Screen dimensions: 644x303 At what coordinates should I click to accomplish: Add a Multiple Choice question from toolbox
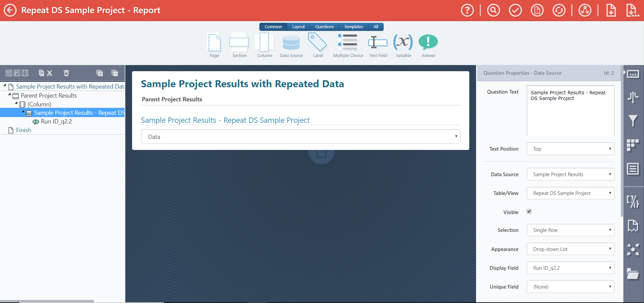[348, 45]
